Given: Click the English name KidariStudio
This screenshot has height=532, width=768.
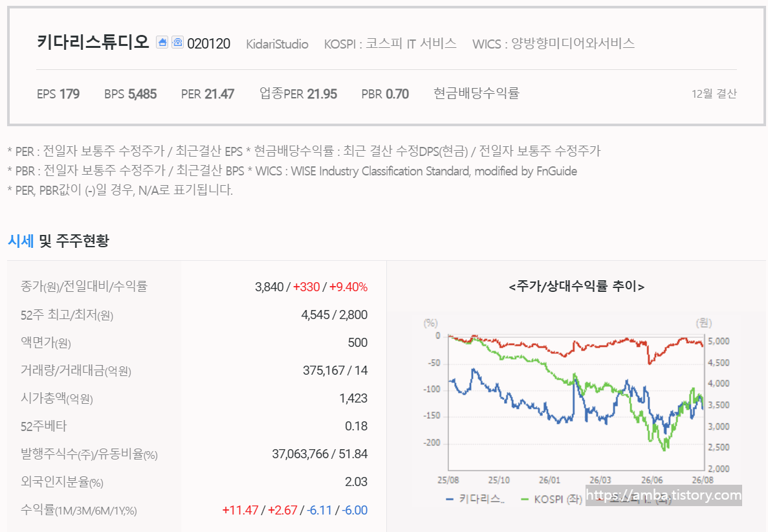Looking at the screenshot, I should pyautogui.click(x=277, y=44).
